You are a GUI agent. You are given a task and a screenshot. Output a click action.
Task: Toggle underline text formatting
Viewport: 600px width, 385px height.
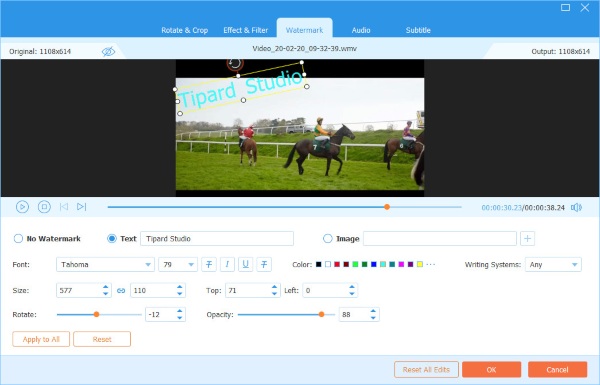pyautogui.click(x=246, y=264)
